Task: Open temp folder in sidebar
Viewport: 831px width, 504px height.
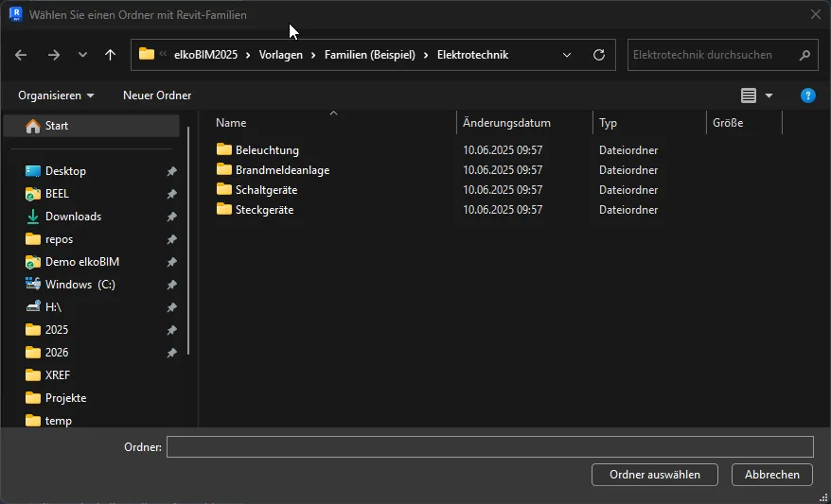Action: (x=59, y=421)
